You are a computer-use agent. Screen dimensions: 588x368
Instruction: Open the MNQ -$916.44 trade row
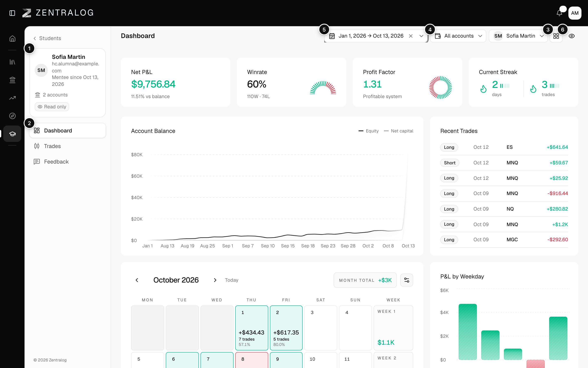click(x=504, y=193)
